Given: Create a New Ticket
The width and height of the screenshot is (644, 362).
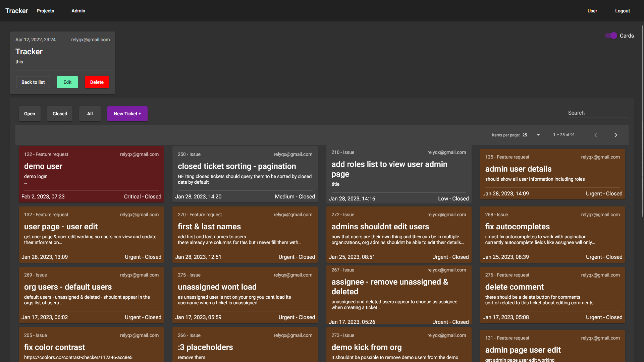Looking at the screenshot, I should 127,114.
